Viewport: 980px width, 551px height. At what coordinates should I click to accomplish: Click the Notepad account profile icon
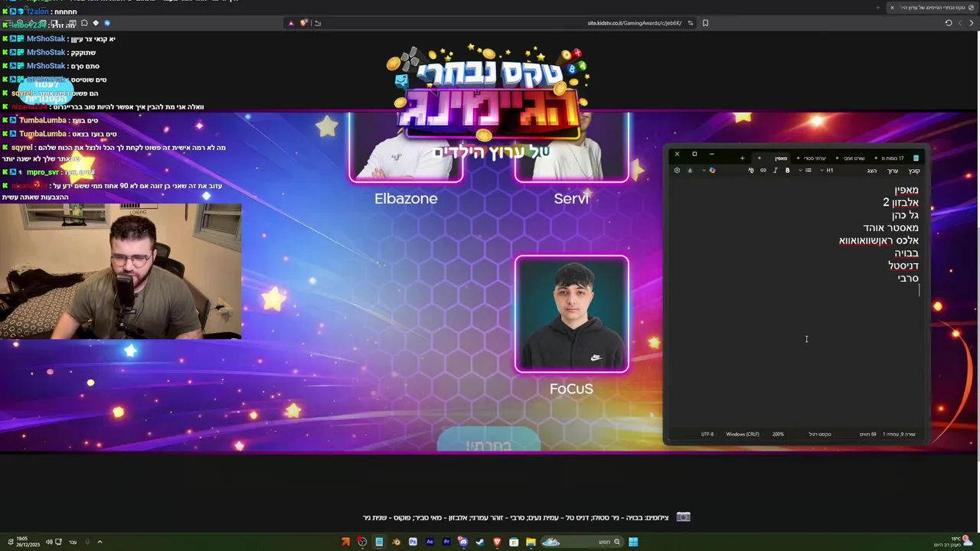pos(690,170)
